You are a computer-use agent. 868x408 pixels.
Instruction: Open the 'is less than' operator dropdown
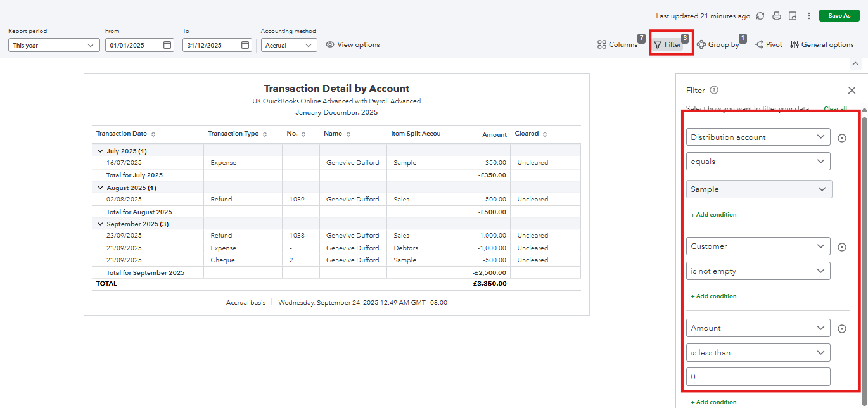pyautogui.click(x=758, y=352)
